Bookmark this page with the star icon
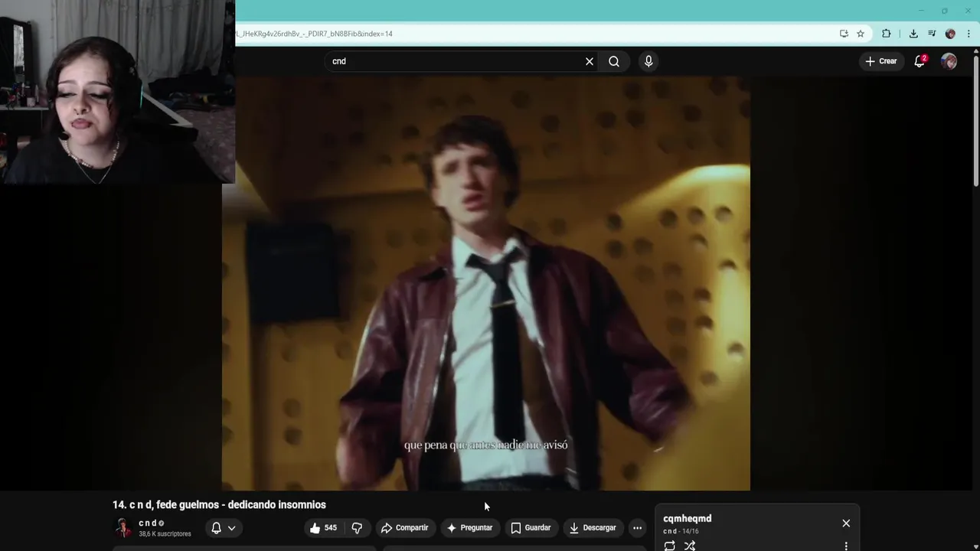Image resolution: width=980 pixels, height=551 pixels. click(x=861, y=34)
